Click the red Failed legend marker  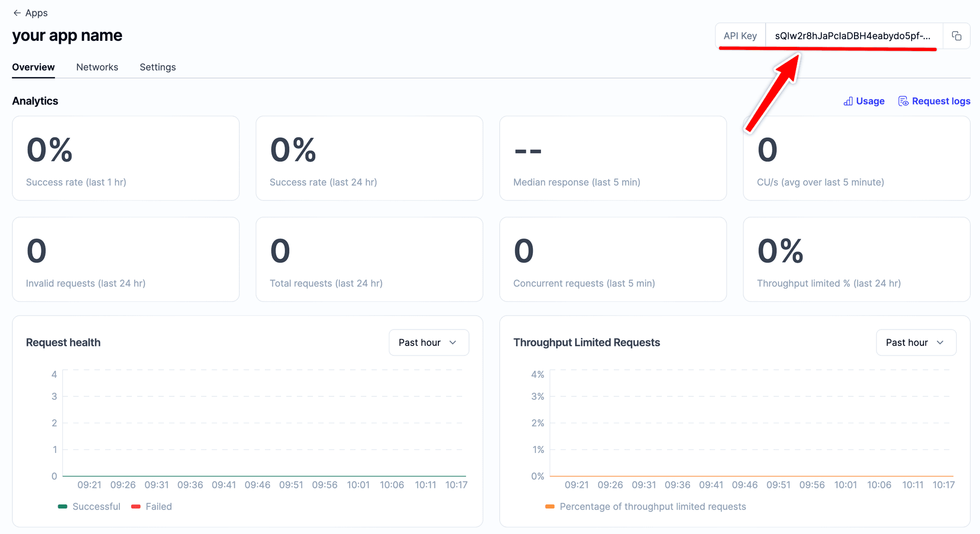click(135, 506)
